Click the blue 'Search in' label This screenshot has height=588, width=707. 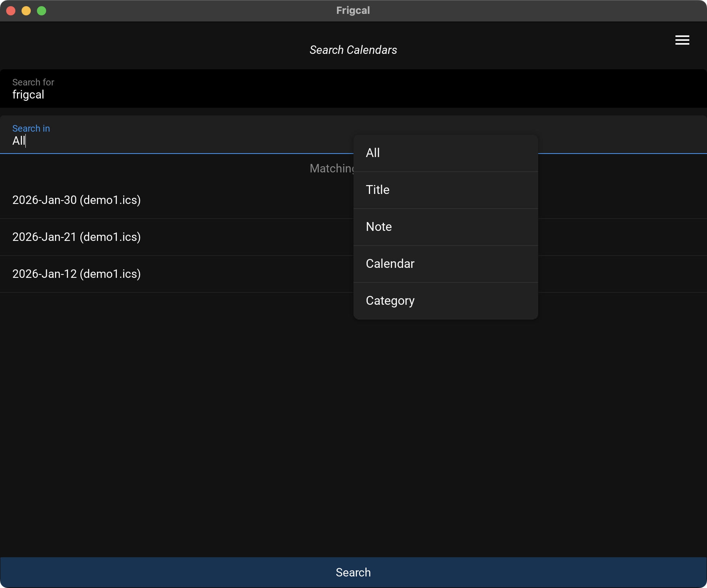tap(31, 129)
